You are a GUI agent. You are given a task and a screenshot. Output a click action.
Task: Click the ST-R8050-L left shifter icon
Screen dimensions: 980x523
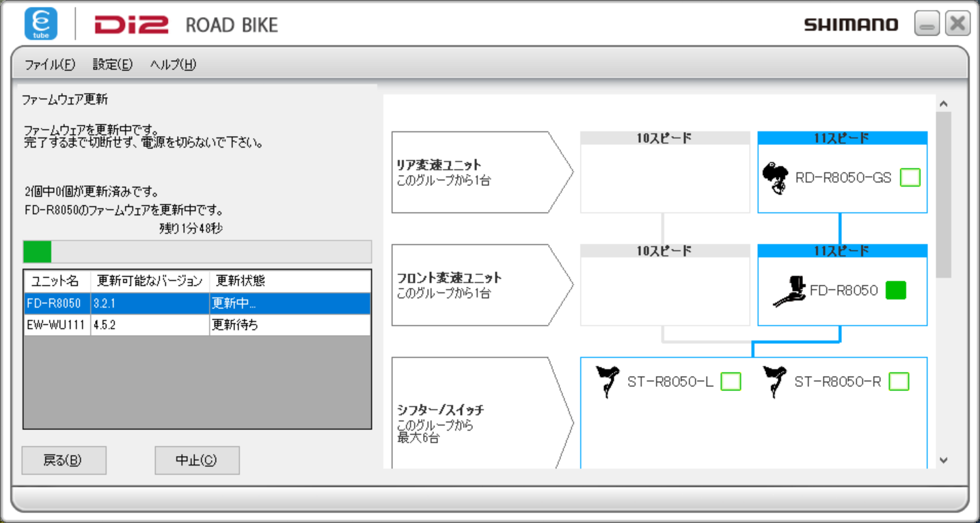tap(607, 381)
